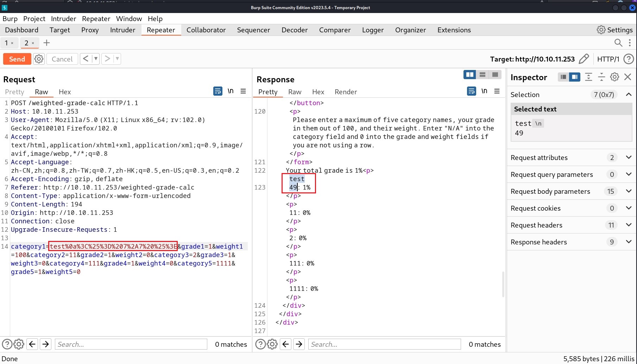Select side-by-side layout view
The image size is (637, 364).
(x=469, y=75)
